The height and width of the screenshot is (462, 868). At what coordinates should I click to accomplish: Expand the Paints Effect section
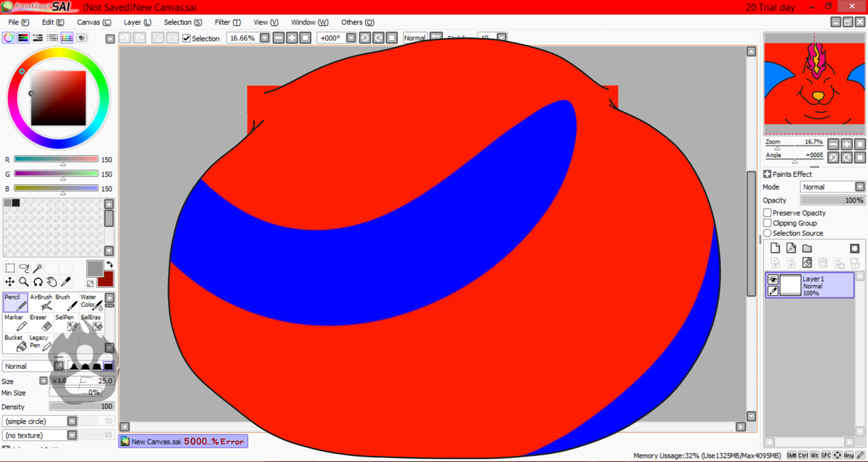(x=768, y=174)
